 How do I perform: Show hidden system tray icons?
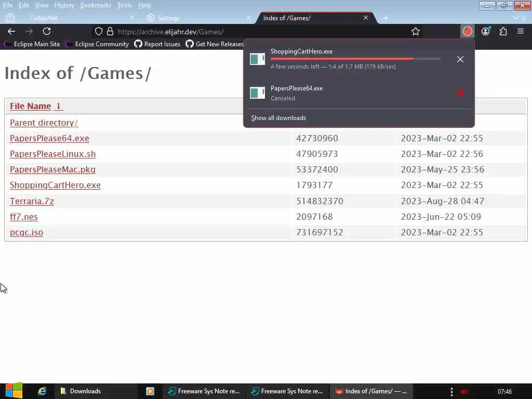(451, 392)
